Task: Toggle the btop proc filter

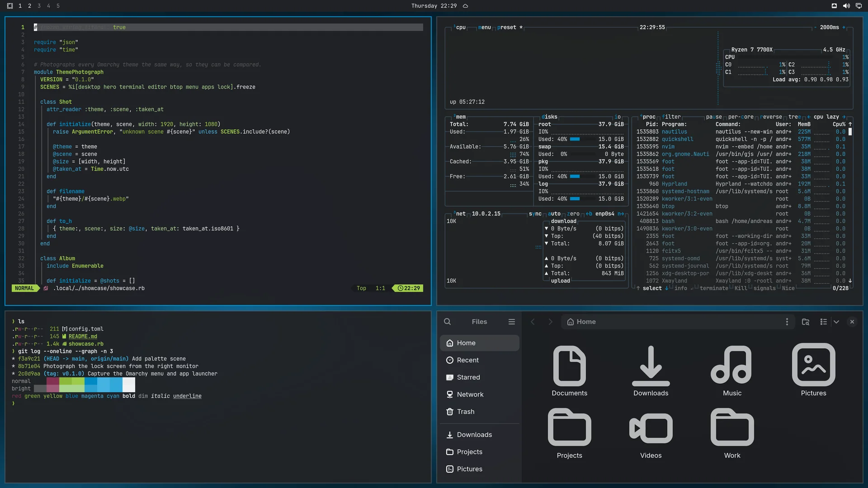Action: 671,117
